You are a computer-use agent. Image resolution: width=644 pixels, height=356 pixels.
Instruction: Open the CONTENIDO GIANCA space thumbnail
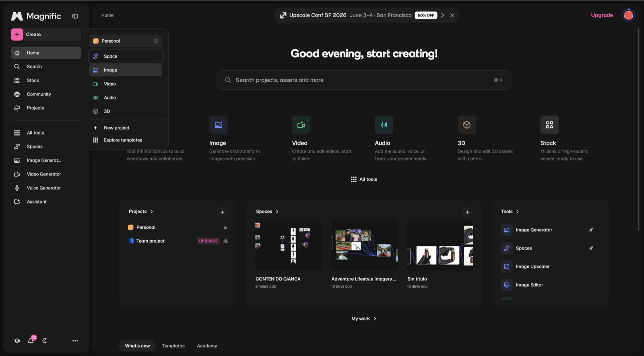click(x=289, y=245)
